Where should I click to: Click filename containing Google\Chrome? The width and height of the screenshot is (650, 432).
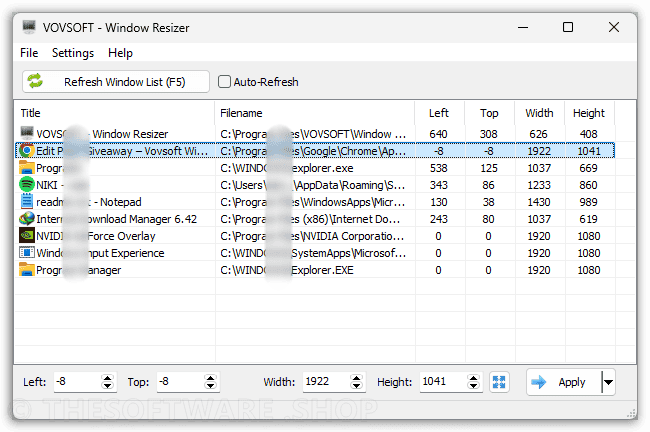click(x=313, y=151)
